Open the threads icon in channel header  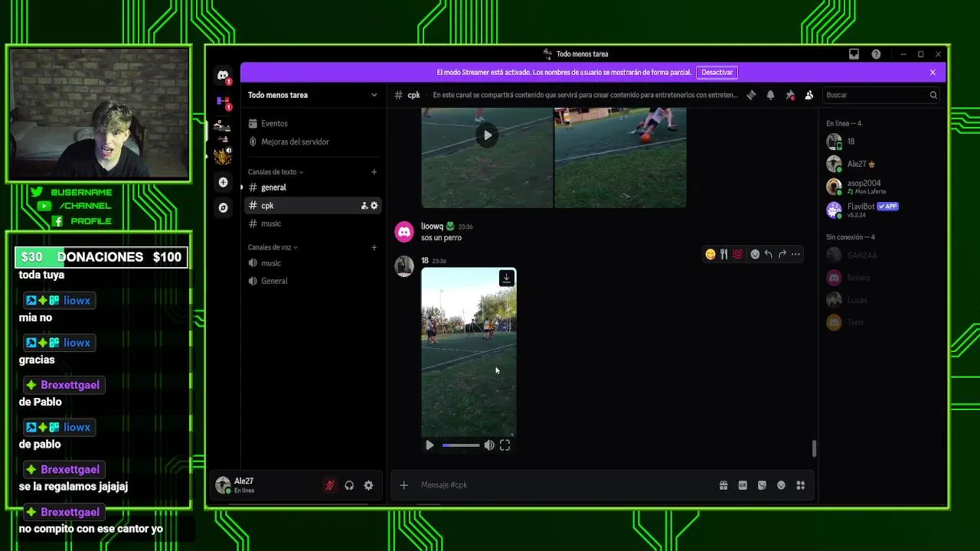(751, 95)
